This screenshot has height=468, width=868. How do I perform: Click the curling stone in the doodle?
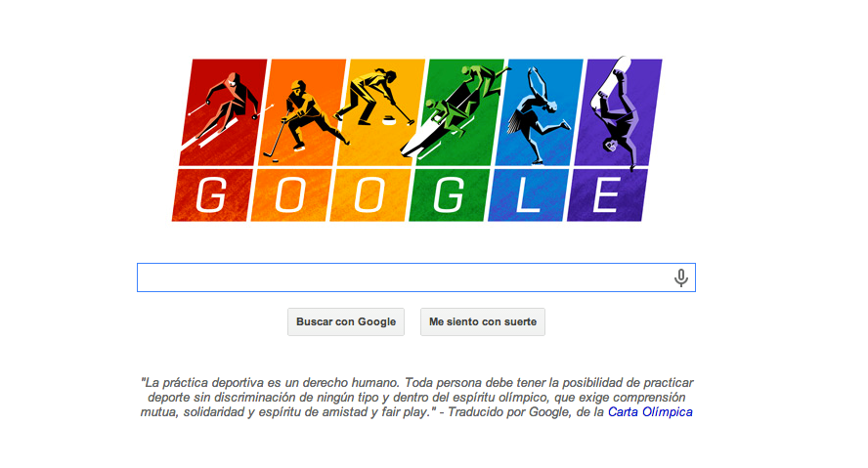tap(390, 119)
